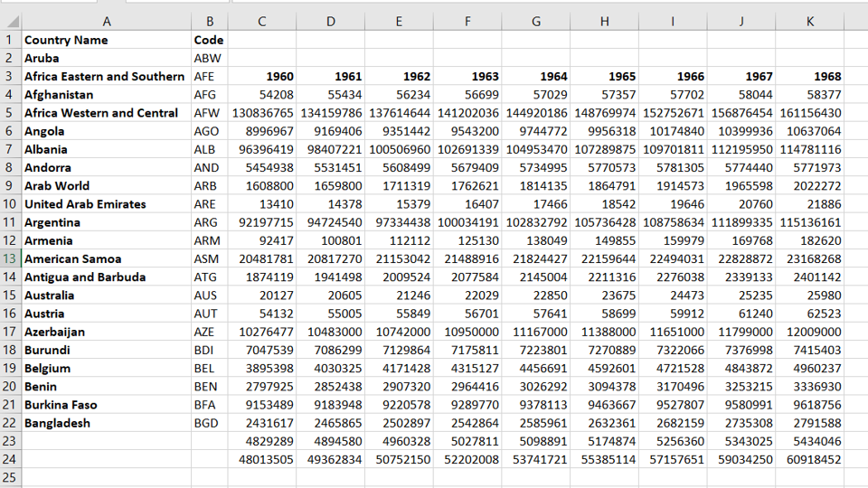
Task: Select row 13 header
Action: (11, 259)
